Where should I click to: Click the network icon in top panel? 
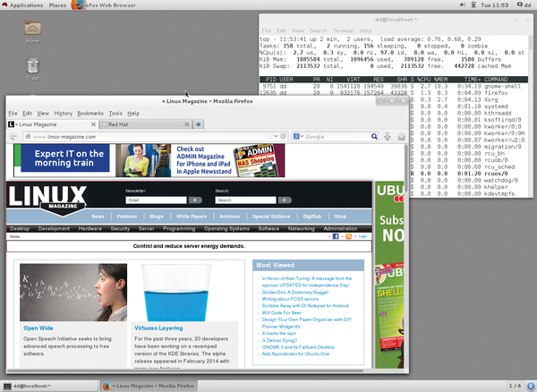pos(473,4)
